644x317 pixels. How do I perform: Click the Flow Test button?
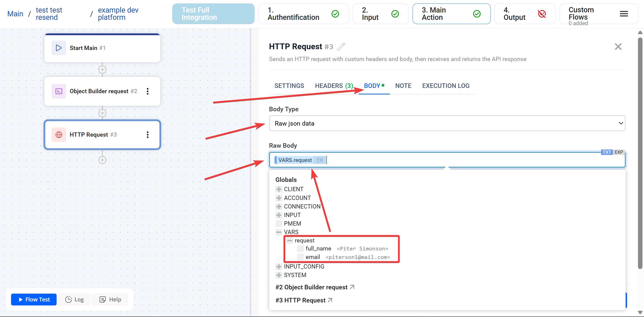(x=33, y=299)
